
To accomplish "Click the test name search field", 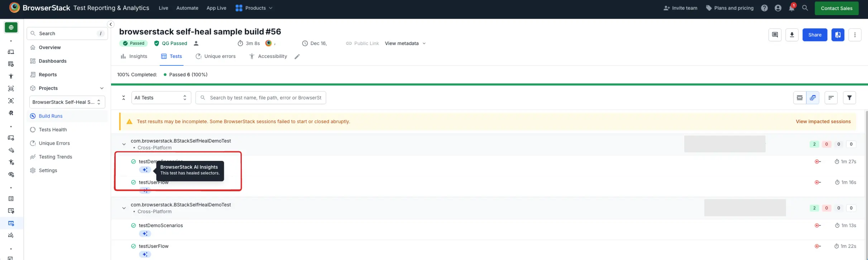I will click(x=265, y=98).
